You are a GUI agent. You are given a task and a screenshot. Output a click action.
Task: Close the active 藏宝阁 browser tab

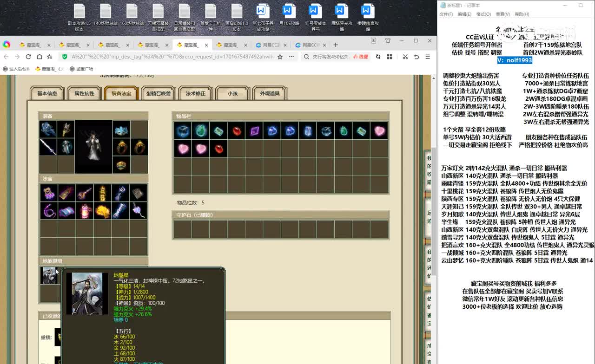pyautogui.click(x=207, y=45)
